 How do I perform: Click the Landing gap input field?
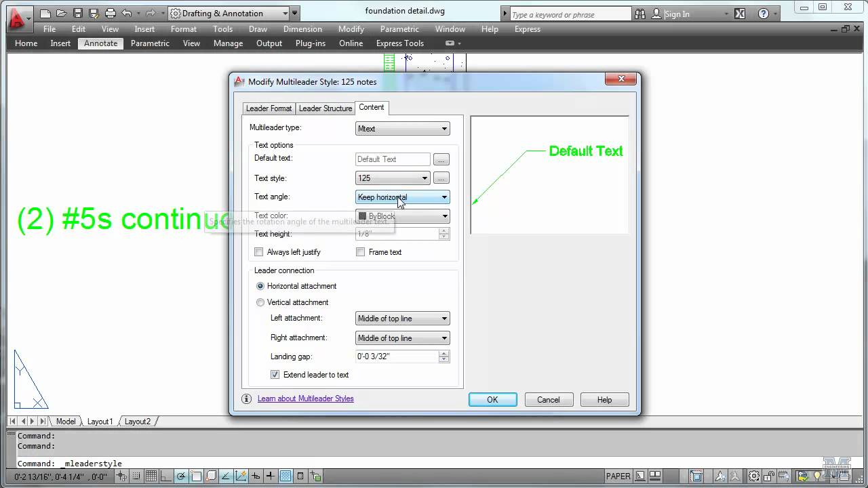397,357
